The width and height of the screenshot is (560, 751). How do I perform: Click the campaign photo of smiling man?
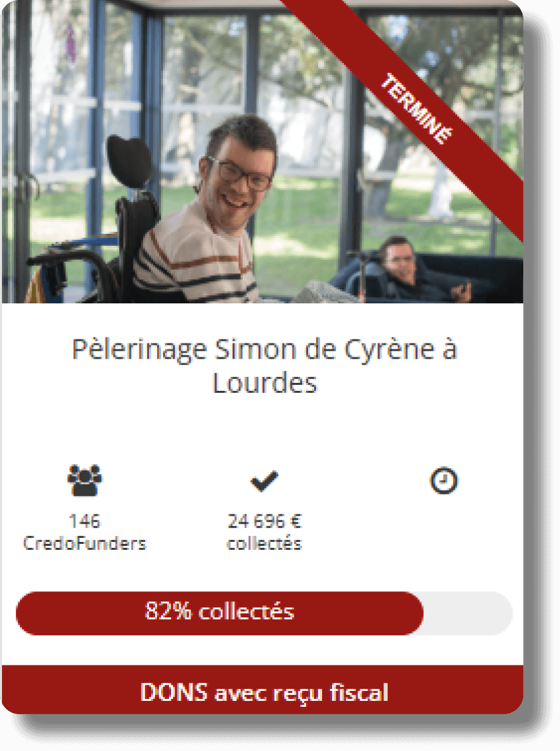[263, 152]
